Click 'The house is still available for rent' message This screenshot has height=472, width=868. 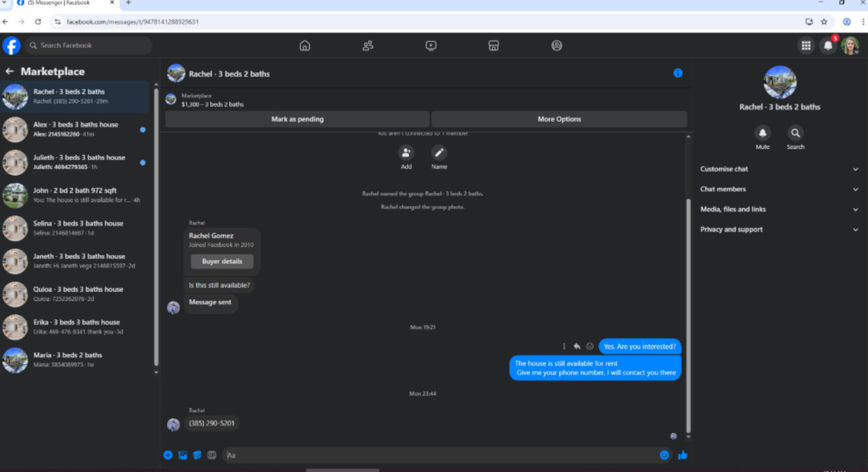point(595,368)
